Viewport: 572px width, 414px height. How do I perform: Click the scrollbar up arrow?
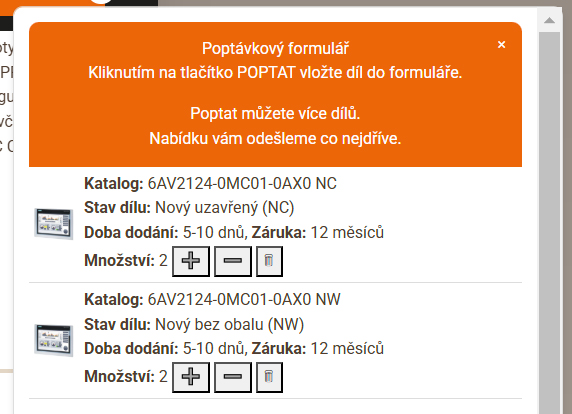549,20
